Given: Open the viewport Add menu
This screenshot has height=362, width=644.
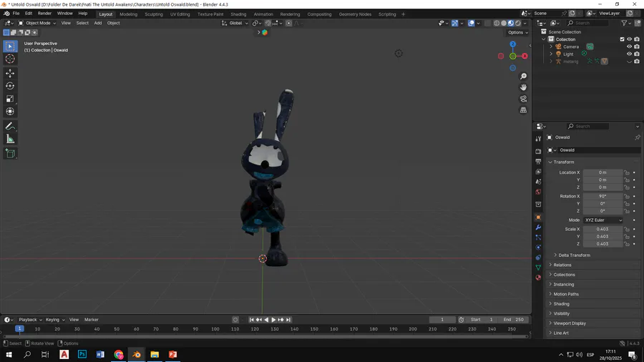Looking at the screenshot, I should 98,23.
